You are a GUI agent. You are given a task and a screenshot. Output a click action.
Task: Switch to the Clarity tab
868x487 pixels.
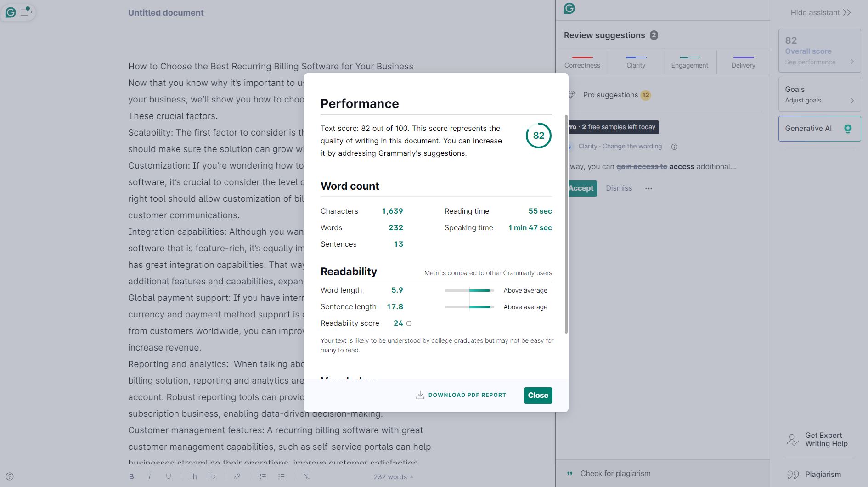(636, 62)
